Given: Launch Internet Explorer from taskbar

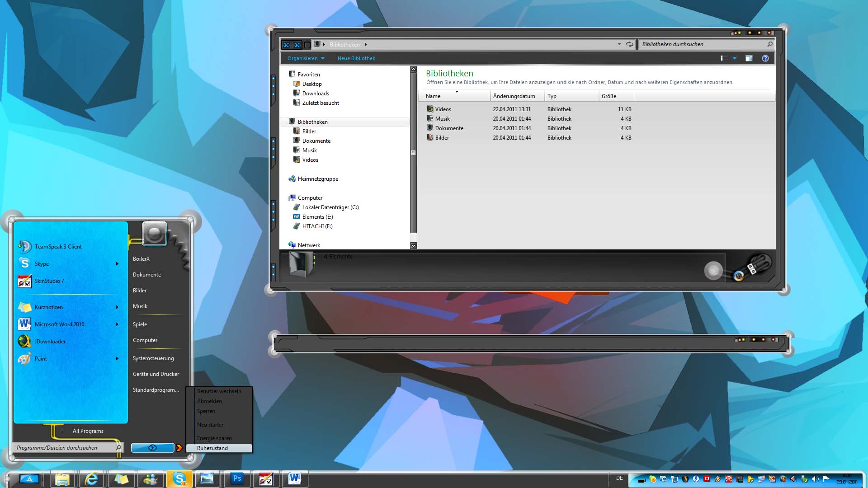Looking at the screenshot, I should (91, 479).
